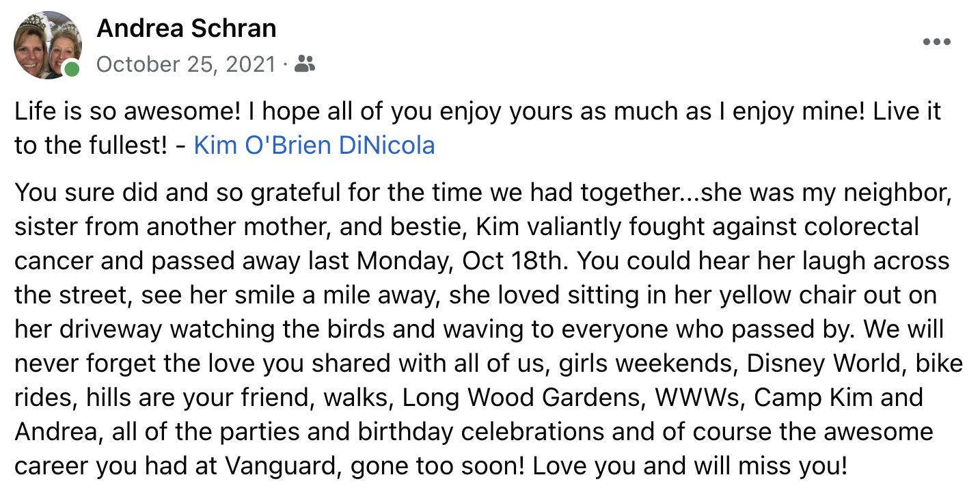Open the three-dot post options menu
The width and height of the screenshot is (980, 488).
[936, 42]
